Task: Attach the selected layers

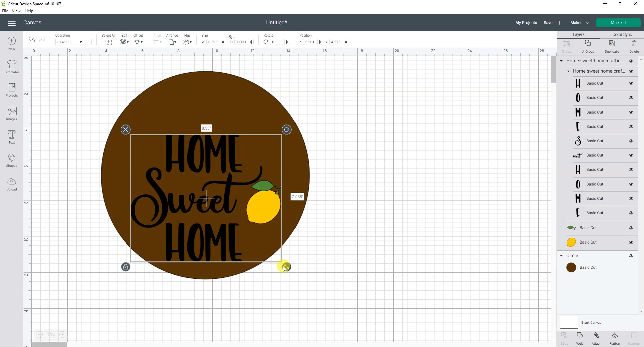Action: [x=596, y=339]
